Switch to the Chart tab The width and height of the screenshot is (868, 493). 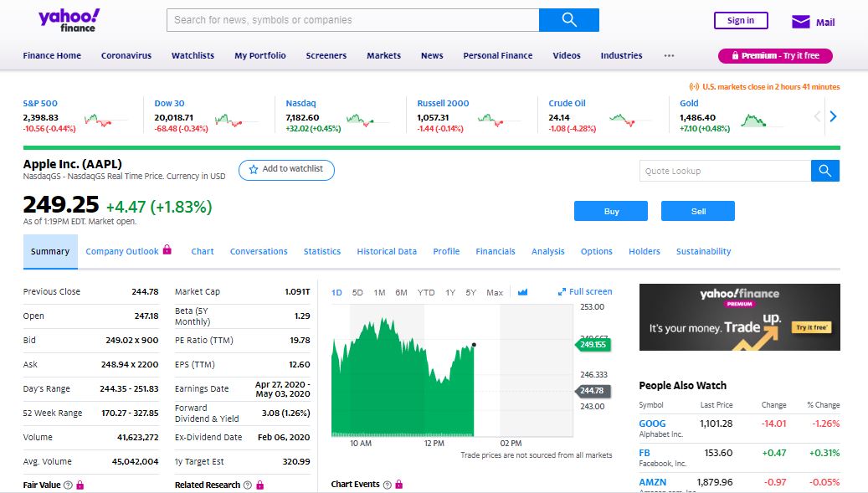click(203, 251)
